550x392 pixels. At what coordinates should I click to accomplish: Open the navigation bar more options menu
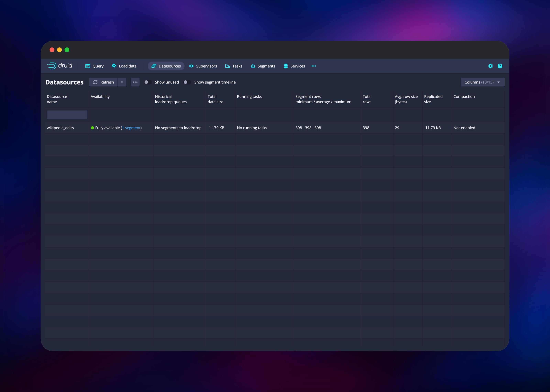pos(314,66)
